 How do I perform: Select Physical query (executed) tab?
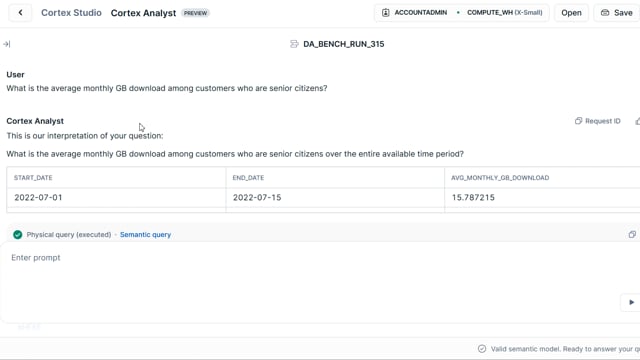(69, 235)
